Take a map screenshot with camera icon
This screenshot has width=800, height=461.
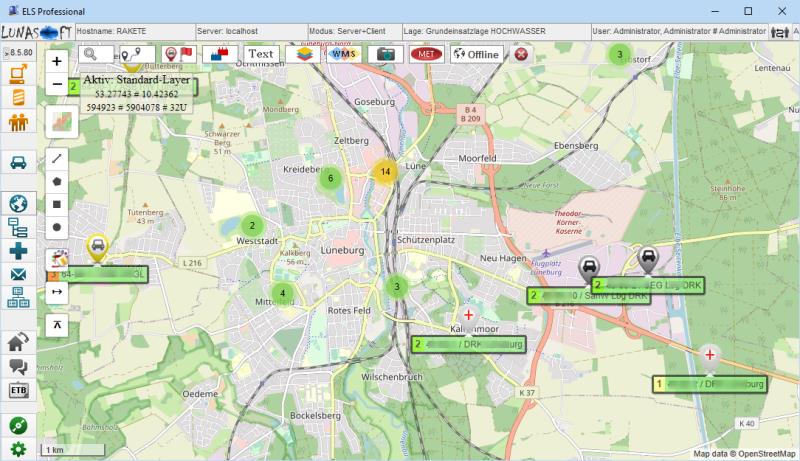coord(385,54)
